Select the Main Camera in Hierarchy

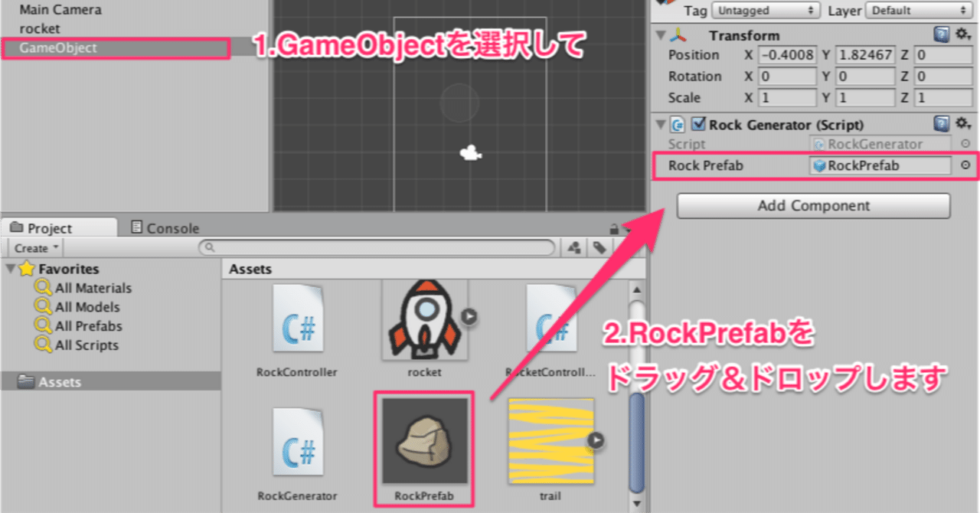click(x=59, y=9)
